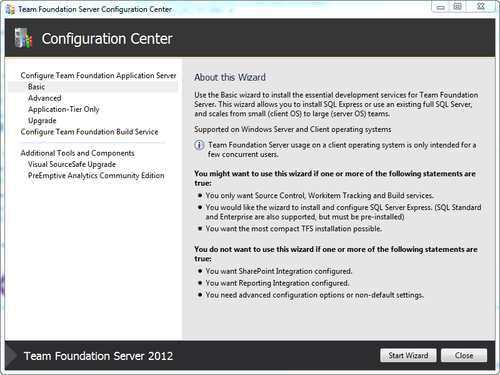The width and height of the screenshot is (500, 375).
Task: Select the Basic wizard option
Action: coord(93,87)
